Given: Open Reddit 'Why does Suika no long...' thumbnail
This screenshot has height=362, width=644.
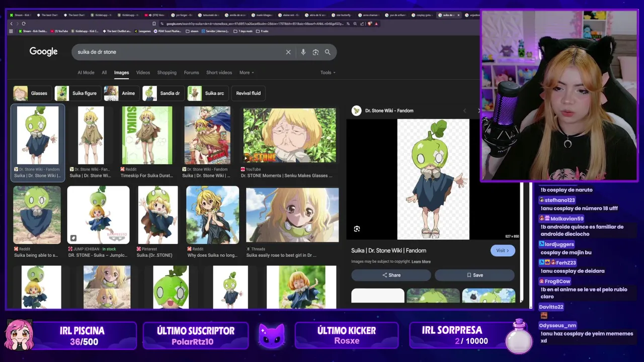Looking at the screenshot, I should click(x=213, y=215).
